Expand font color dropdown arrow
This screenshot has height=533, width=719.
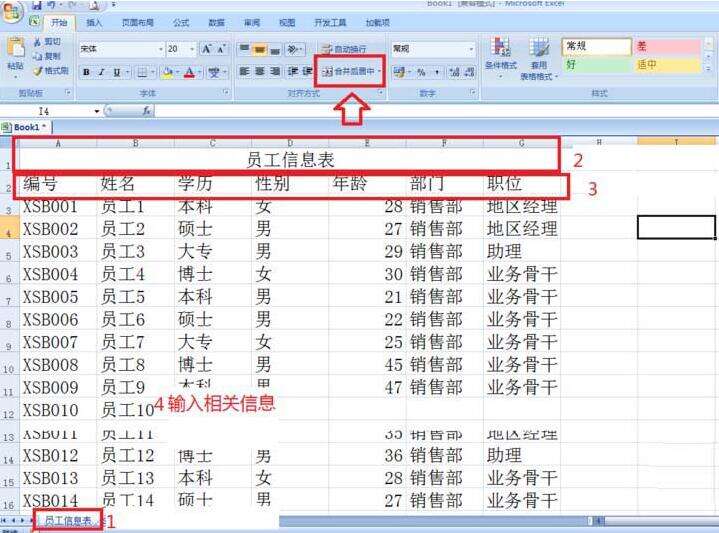200,72
